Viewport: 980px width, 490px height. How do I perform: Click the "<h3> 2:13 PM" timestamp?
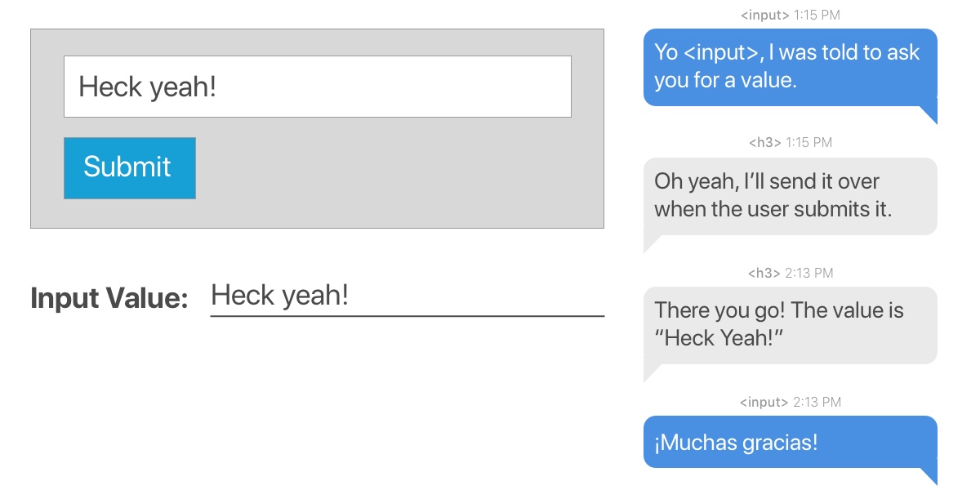pos(790,273)
